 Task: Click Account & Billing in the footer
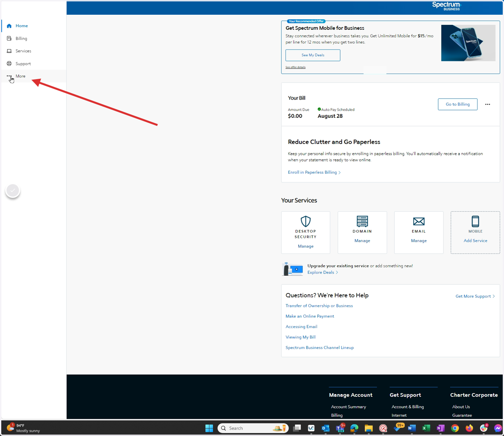pyautogui.click(x=408, y=407)
